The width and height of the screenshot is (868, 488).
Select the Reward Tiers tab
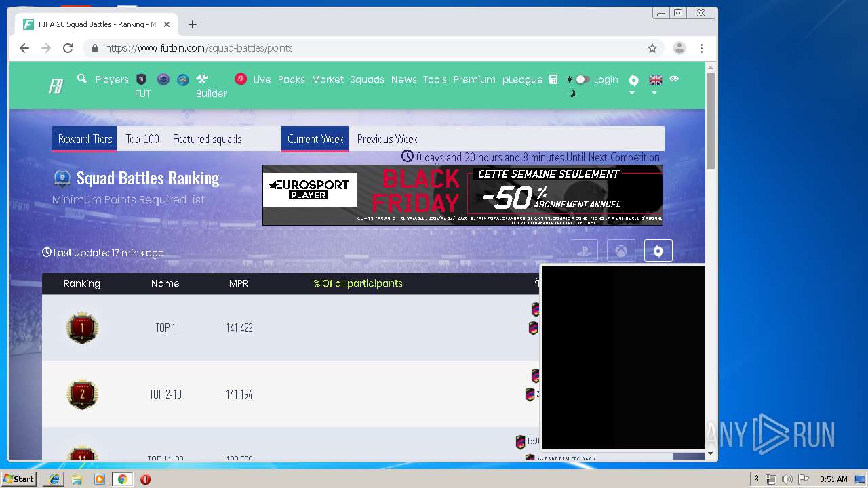click(x=85, y=139)
